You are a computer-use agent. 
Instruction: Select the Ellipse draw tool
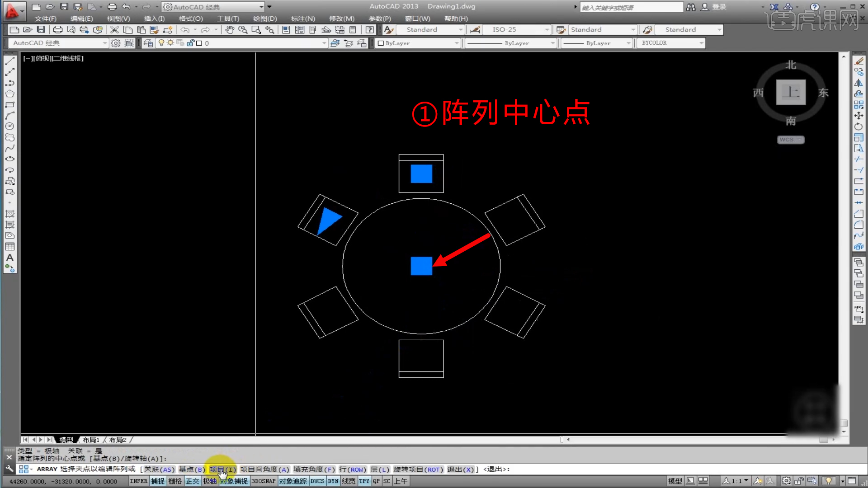click(9, 159)
